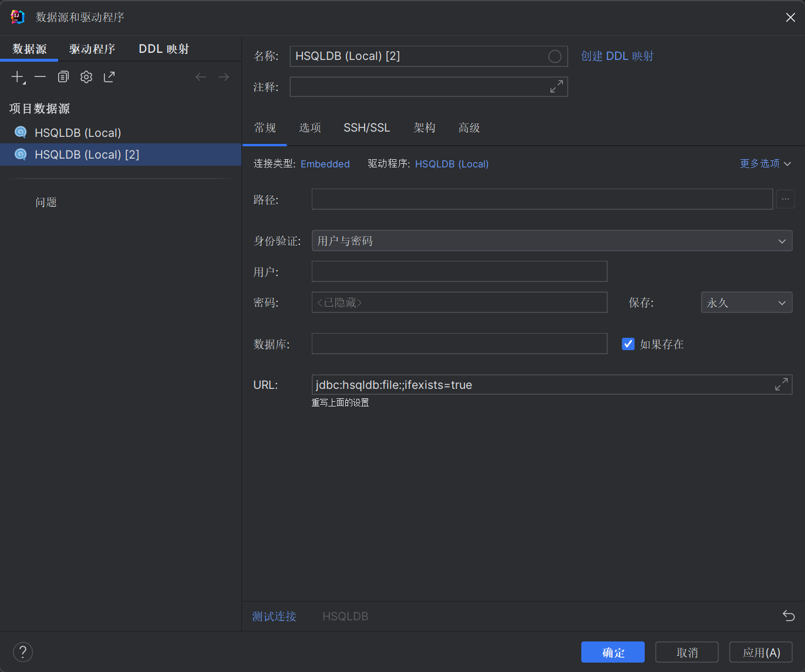Click the app logo in title bar
This screenshot has height=672, width=805.
[x=18, y=17]
